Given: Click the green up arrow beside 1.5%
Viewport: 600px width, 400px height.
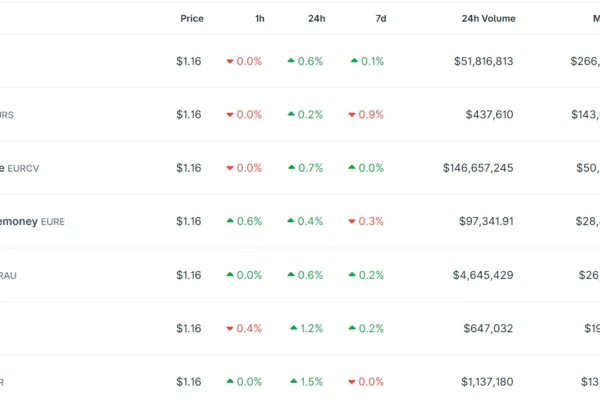Looking at the screenshot, I should [x=291, y=381].
